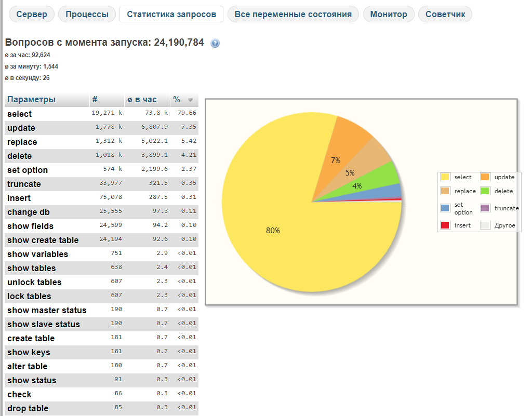Screen dimensions: 532x416
Task: Open Все переменные состояния tab
Action: pyautogui.click(x=293, y=14)
